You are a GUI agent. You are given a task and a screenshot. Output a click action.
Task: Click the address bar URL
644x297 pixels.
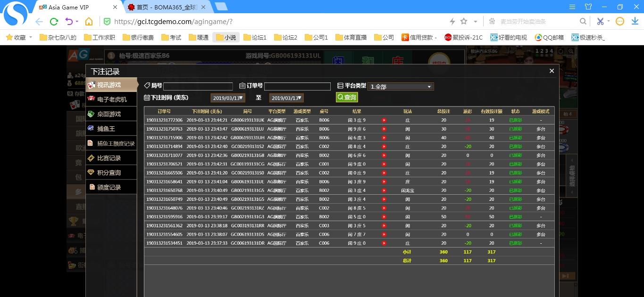173,22
